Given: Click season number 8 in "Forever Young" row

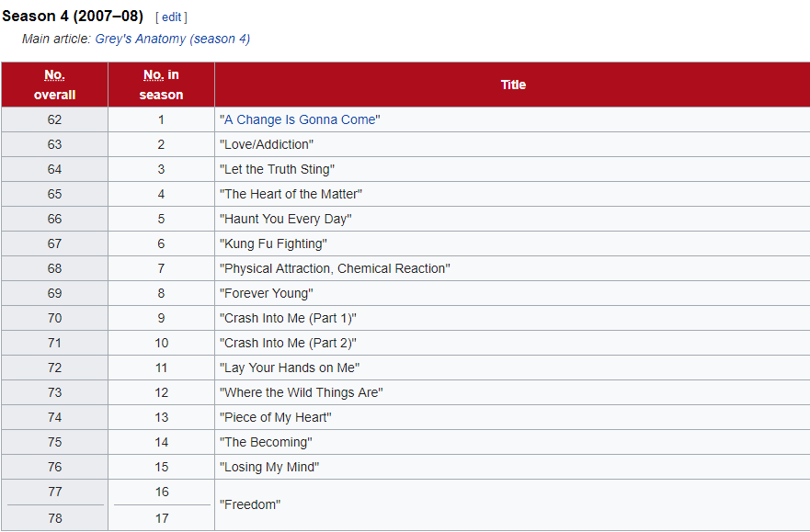Looking at the screenshot, I should tap(161, 293).
